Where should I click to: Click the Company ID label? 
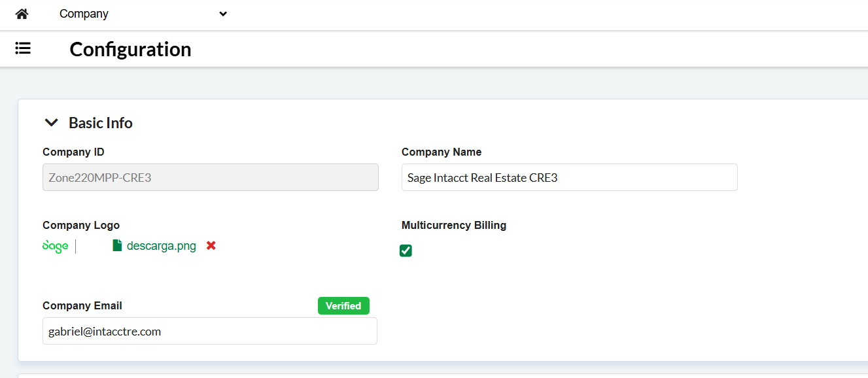[73, 152]
